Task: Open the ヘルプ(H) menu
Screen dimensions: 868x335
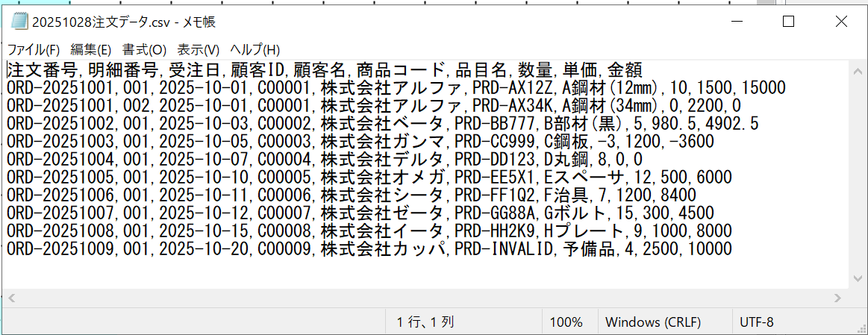Action: tap(255, 50)
